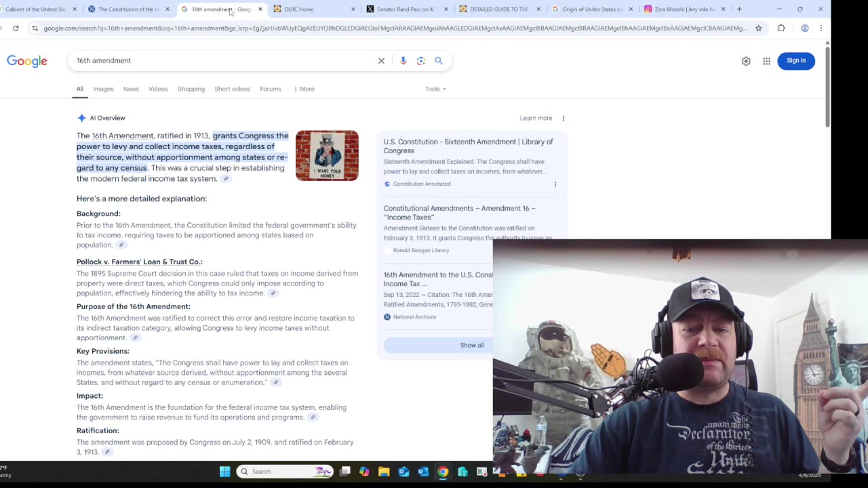The image size is (868, 488).
Task: Expand the More search filters menu
Action: [x=304, y=89]
